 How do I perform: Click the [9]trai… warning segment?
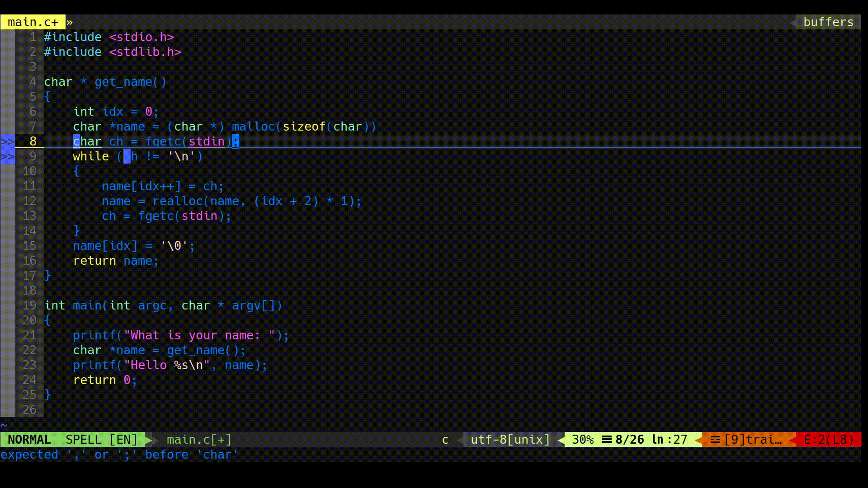tap(753, 440)
